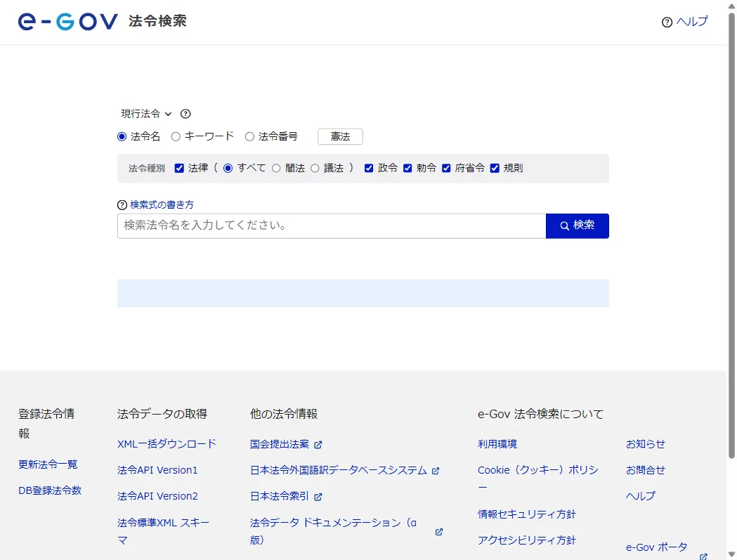Open XML一括ダウンロード link
This screenshot has width=737, height=560.
[x=167, y=444]
